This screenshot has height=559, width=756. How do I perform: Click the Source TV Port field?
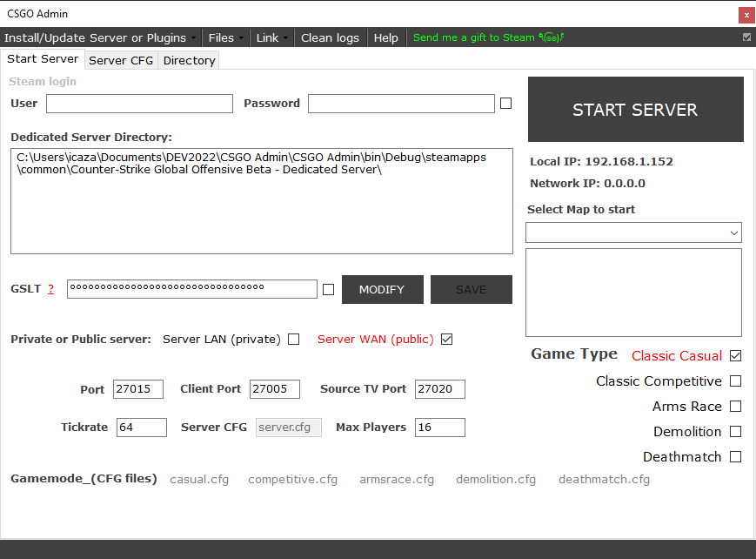click(x=439, y=389)
